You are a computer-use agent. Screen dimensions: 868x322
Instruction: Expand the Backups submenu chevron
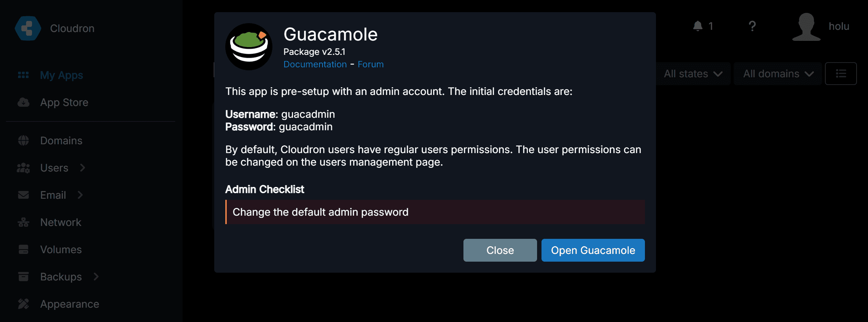96,277
